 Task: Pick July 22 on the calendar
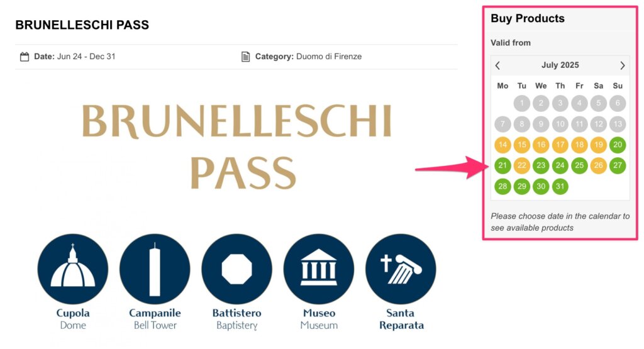521,166
